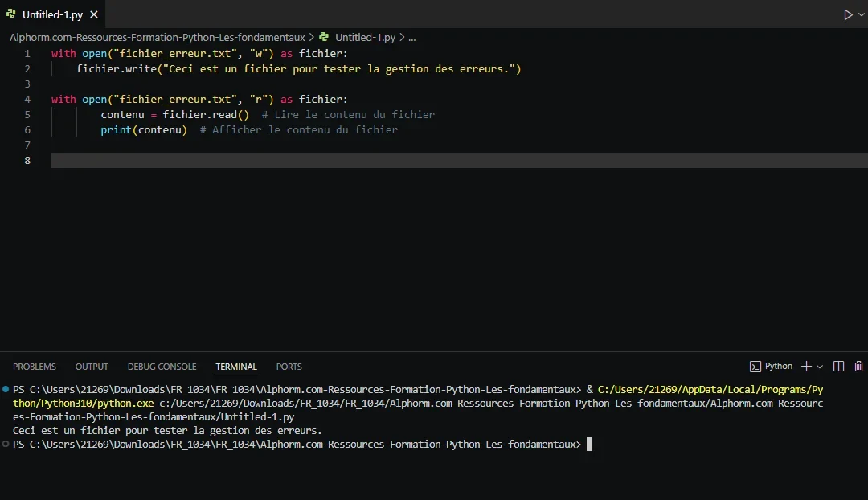The width and height of the screenshot is (868, 500).
Task: Click the 'contenu' variable on line 5
Action: [122, 115]
